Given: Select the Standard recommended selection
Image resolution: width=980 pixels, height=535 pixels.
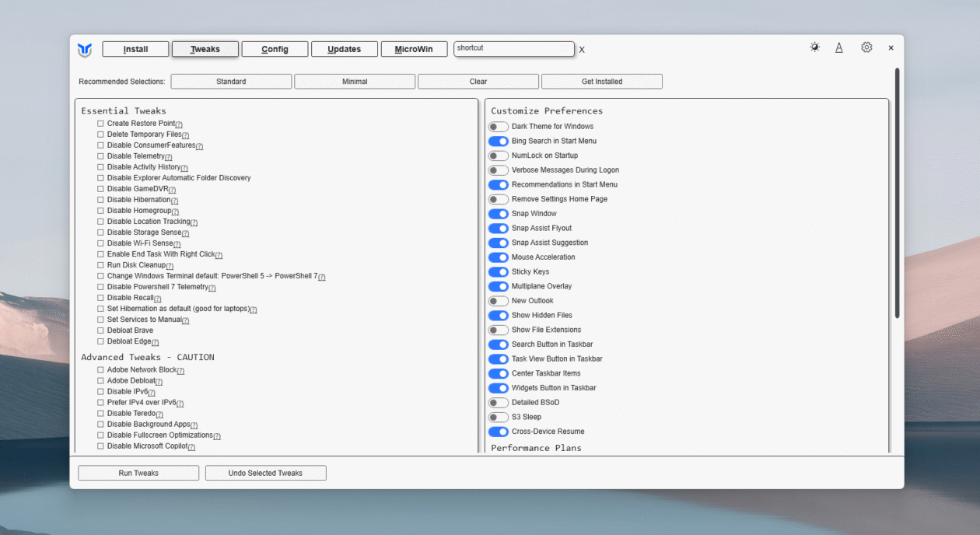Looking at the screenshot, I should [x=231, y=82].
